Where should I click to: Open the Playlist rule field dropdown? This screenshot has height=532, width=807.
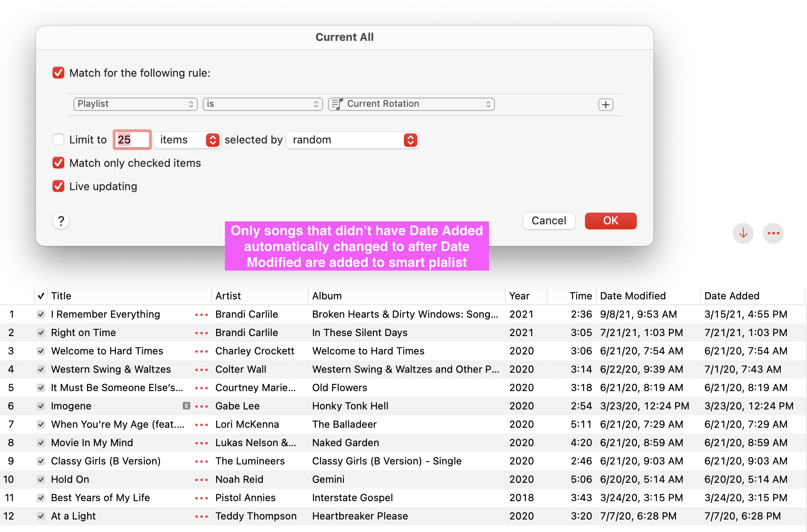pos(135,104)
